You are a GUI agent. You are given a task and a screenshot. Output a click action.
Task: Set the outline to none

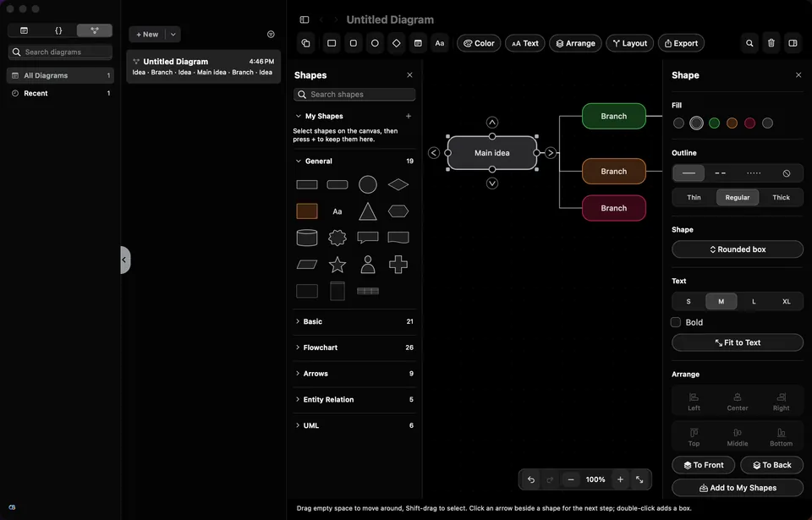[x=786, y=173]
